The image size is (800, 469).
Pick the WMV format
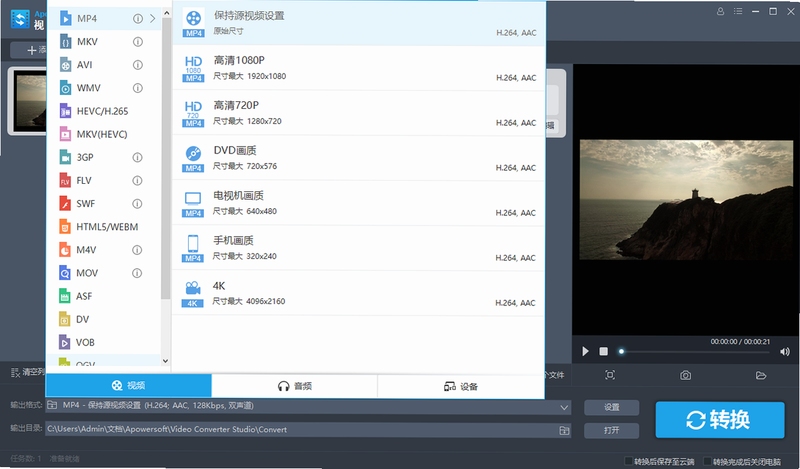(x=104, y=88)
